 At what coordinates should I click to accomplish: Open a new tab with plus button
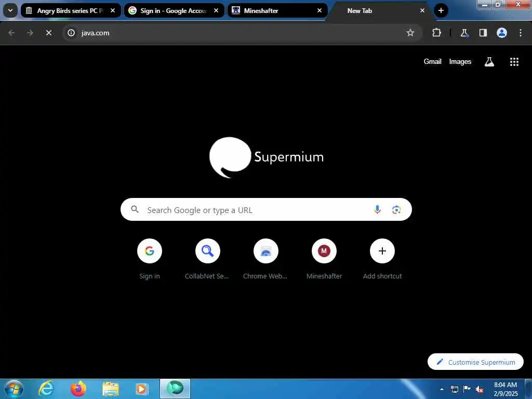coord(441,10)
